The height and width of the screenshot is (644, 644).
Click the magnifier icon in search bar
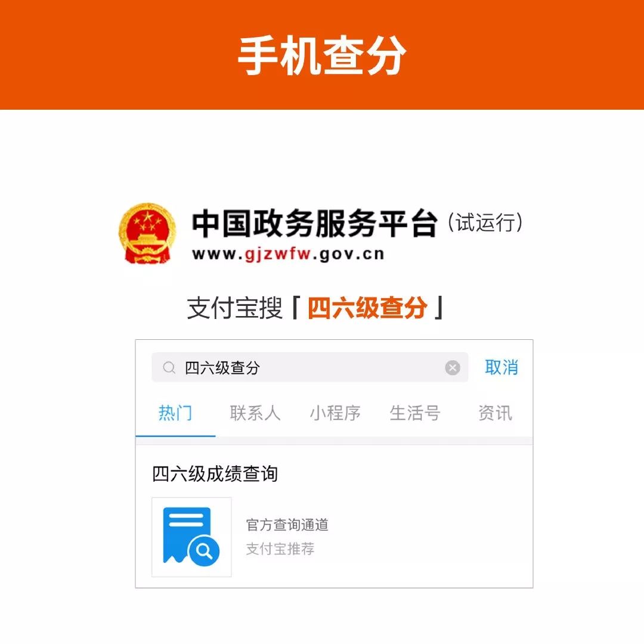[169, 367]
